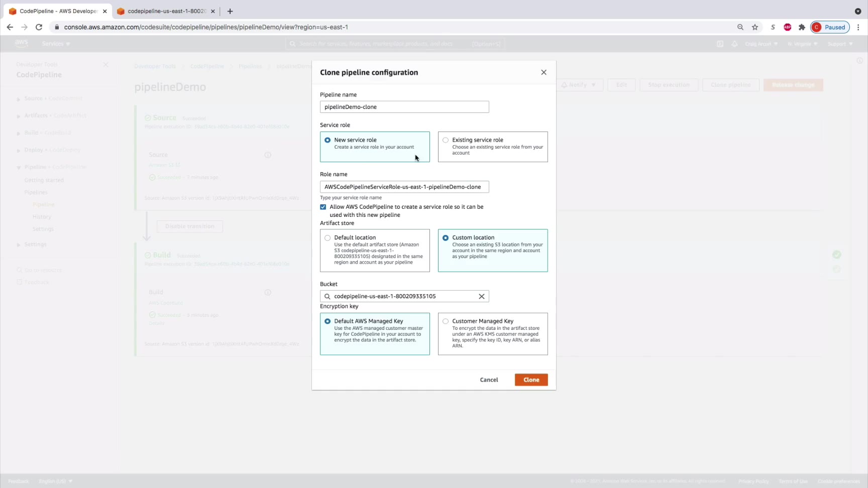Select New service role option

375,147
